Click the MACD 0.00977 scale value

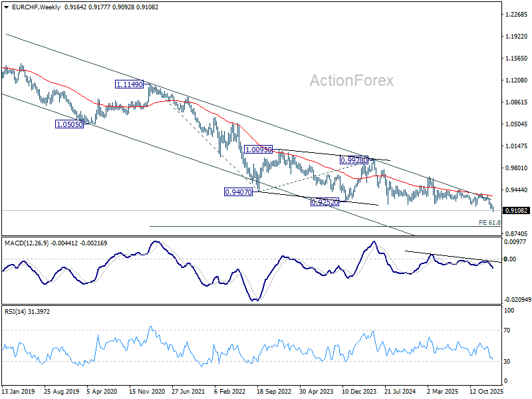click(x=515, y=242)
